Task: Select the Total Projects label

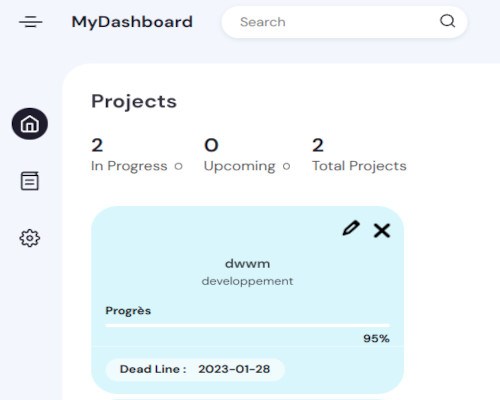Action: pyautogui.click(x=359, y=166)
